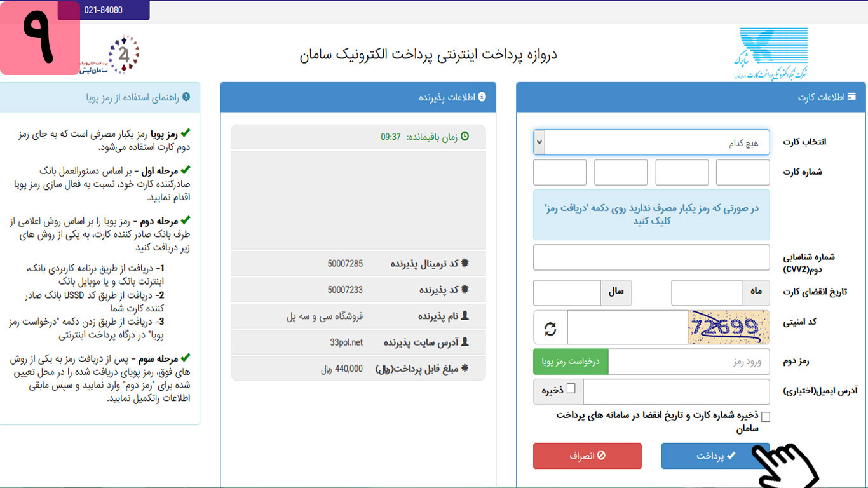Click درخواست رمز پویا green button
868x488 pixels.
tap(571, 362)
